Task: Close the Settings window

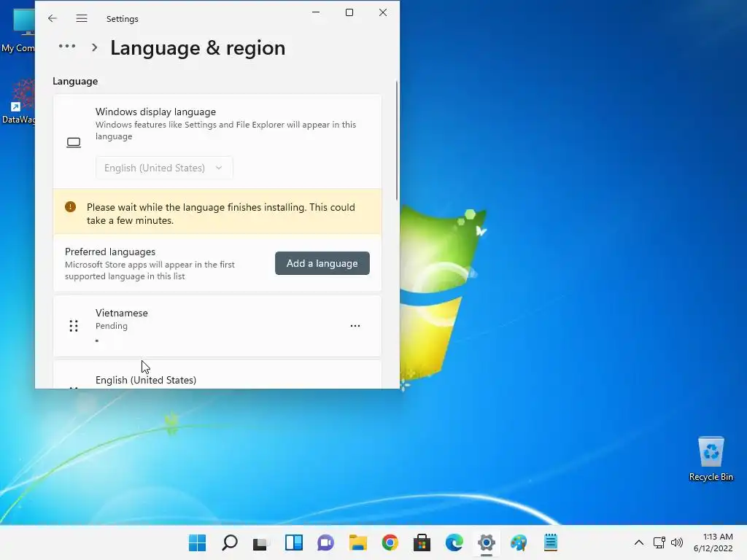Action: tap(382, 12)
